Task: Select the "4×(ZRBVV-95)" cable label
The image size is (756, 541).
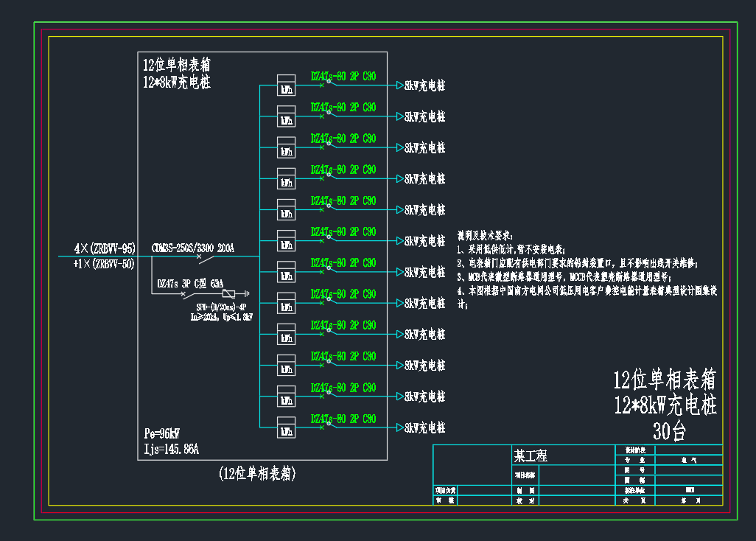Action: (x=105, y=248)
